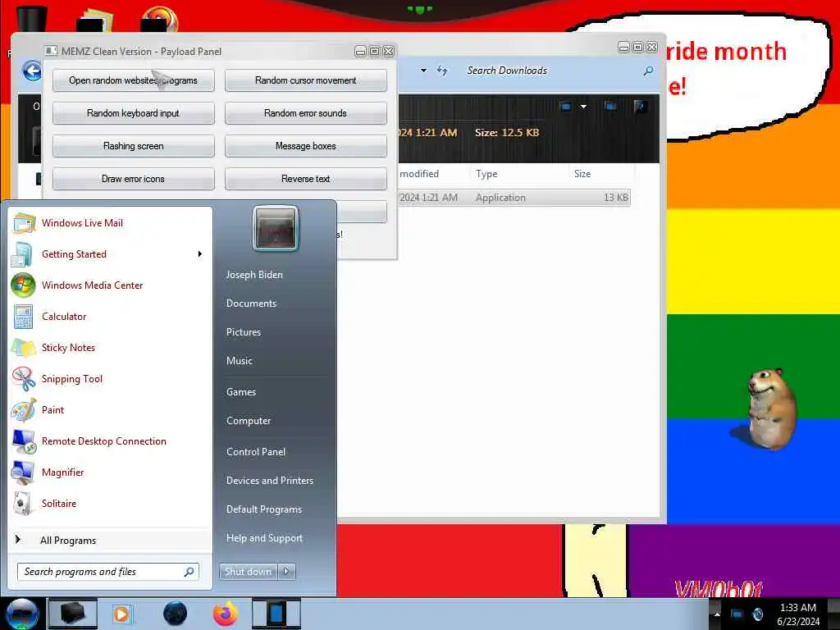Click Flashing screen payload button
The width and height of the screenshot is (840, 630).
click(134, 146)
